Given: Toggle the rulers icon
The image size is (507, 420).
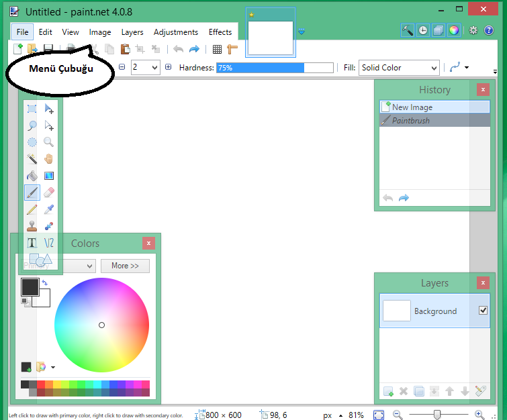Looking at the screenshot, I should [232, 49].
